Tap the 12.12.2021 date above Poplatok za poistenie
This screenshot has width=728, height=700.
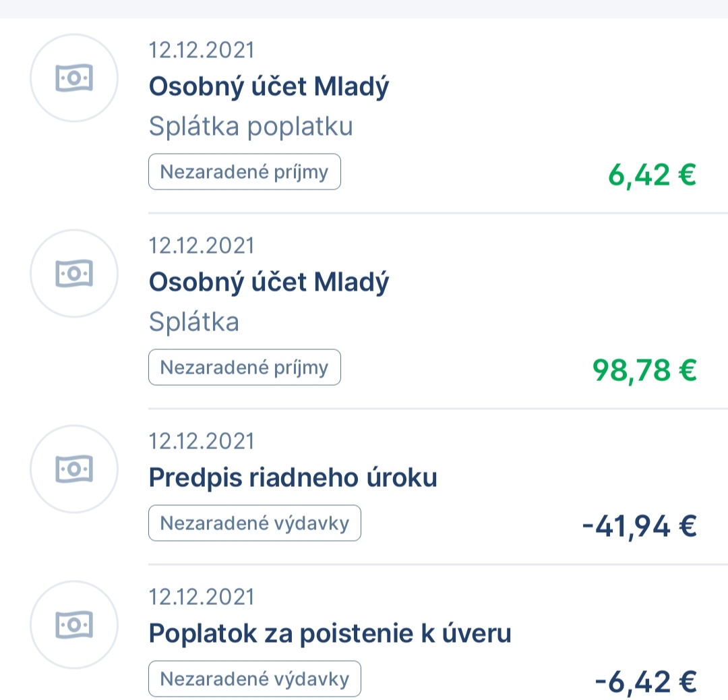click(x=202, y=597)
